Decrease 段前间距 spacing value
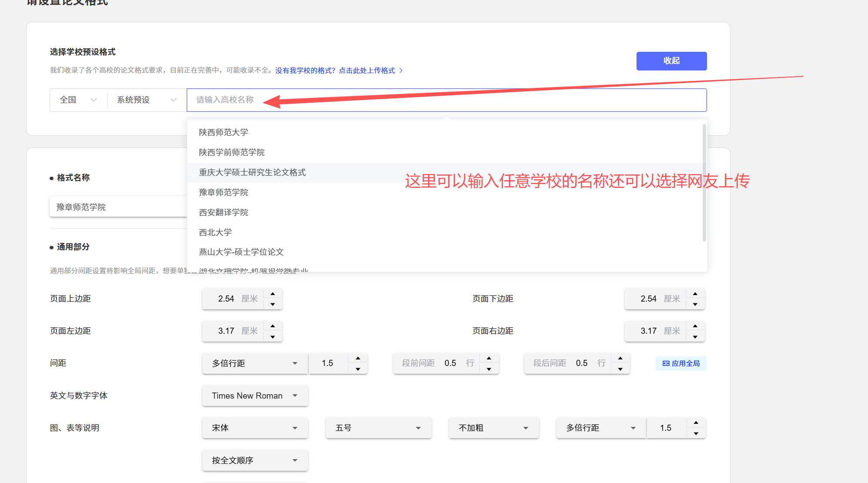Screen dimensions: 868x483 pos(489,369)
